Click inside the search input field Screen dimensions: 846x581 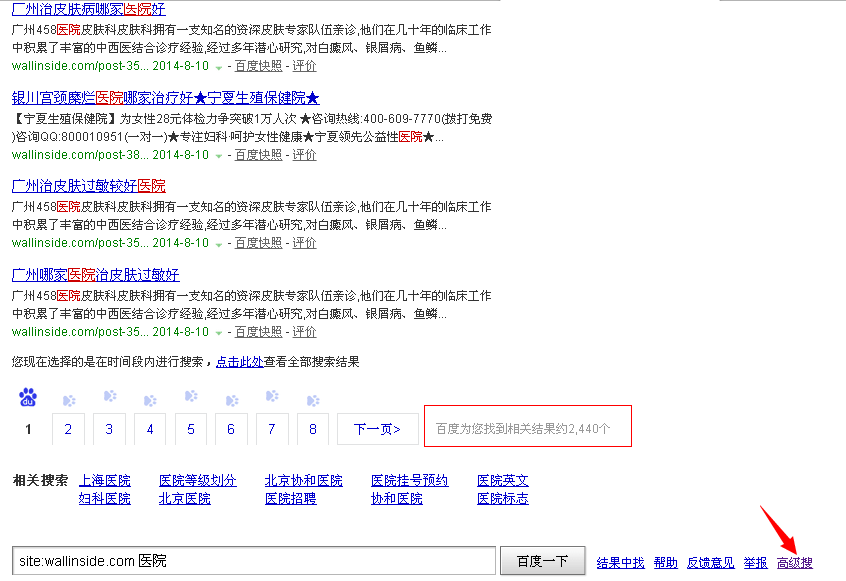[x=250, y=560]
